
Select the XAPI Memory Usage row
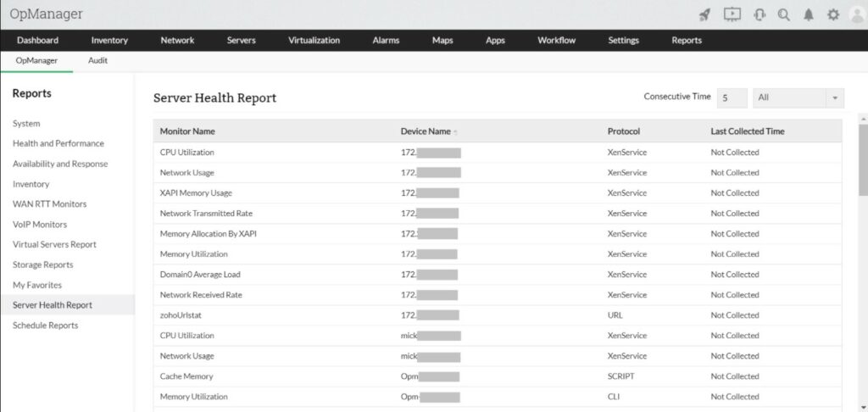tap(497, 193)
